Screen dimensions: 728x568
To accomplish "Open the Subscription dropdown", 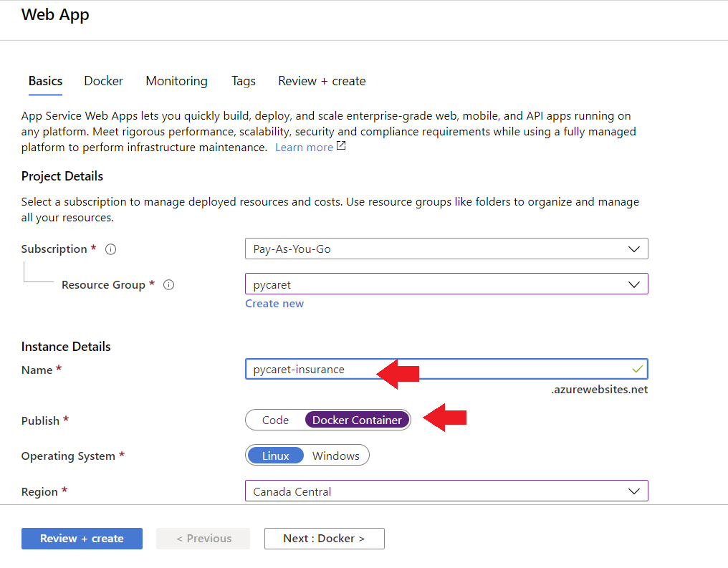I will [446, 249].
